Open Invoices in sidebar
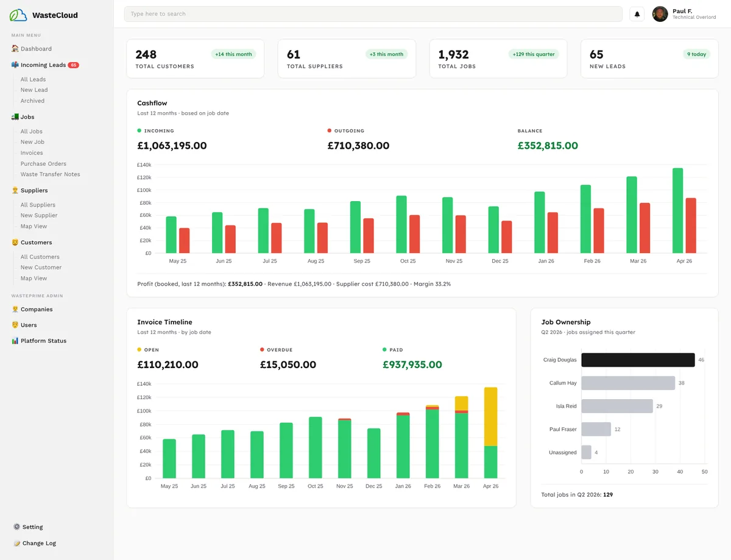The image size is (731, 560). coord(32,153)
